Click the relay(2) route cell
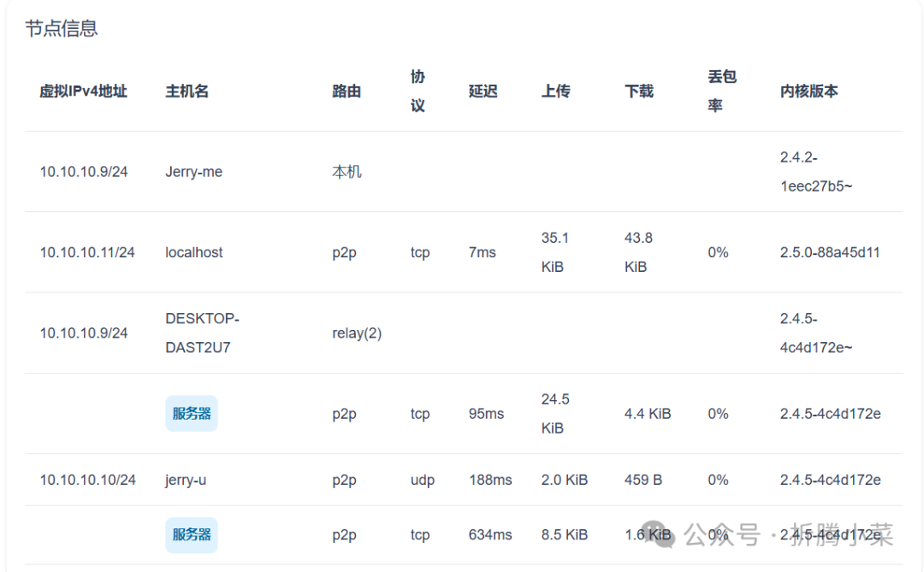Viewport: 924px width, 572px height. pyautogui.click(x=357, y=333)
